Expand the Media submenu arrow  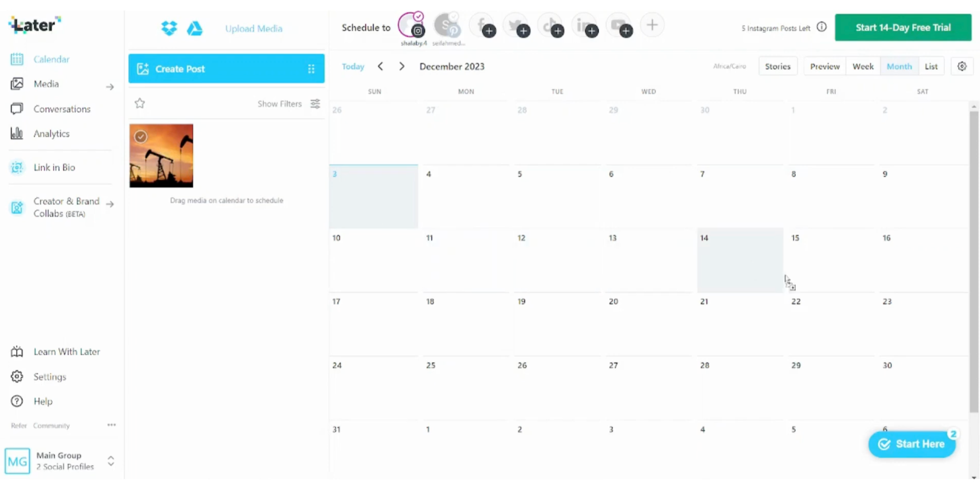pyautogui.click(x=110, y=87)
